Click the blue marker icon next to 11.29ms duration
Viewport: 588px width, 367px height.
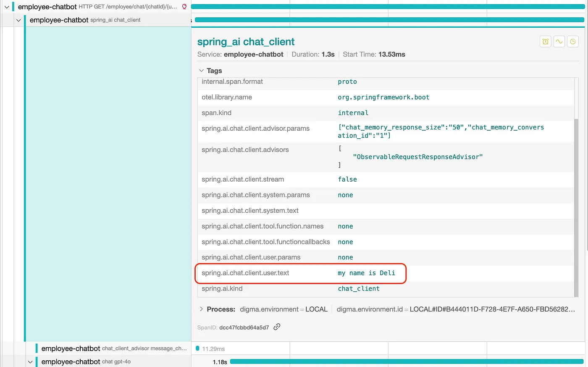click(197, 348)
